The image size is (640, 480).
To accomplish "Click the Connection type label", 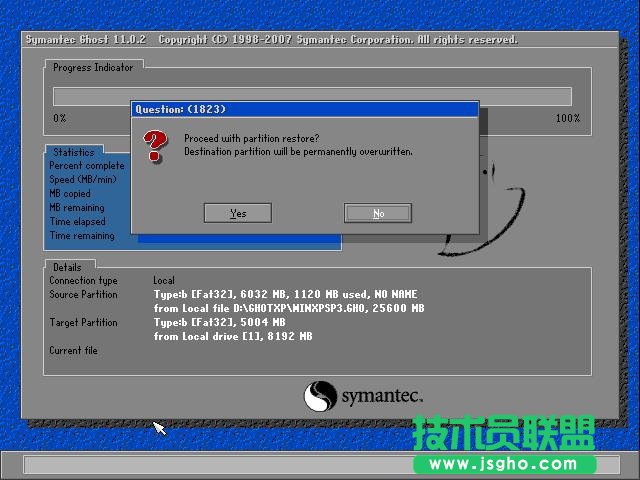I will (x=83, y=281).
